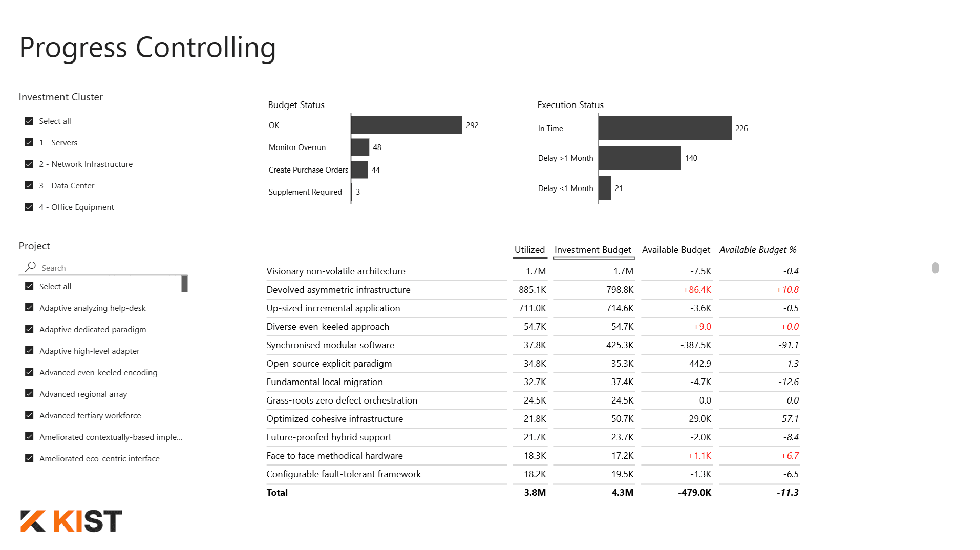The width and height of the screenshot is (980, 550).
Task: Click the table's vertical scrollbar thumb
Action: [x=935, y=268]
